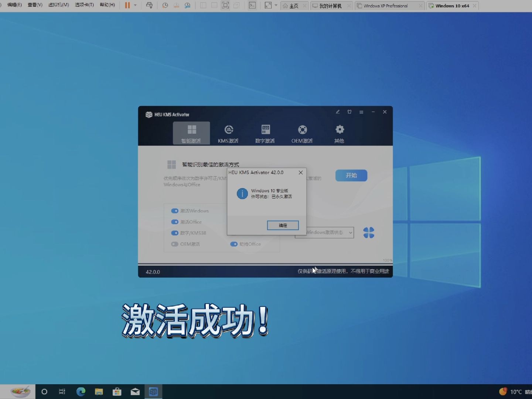Open the VMware console view icon
The width and height of the screenshot is (532, 399).
[252, 5]
